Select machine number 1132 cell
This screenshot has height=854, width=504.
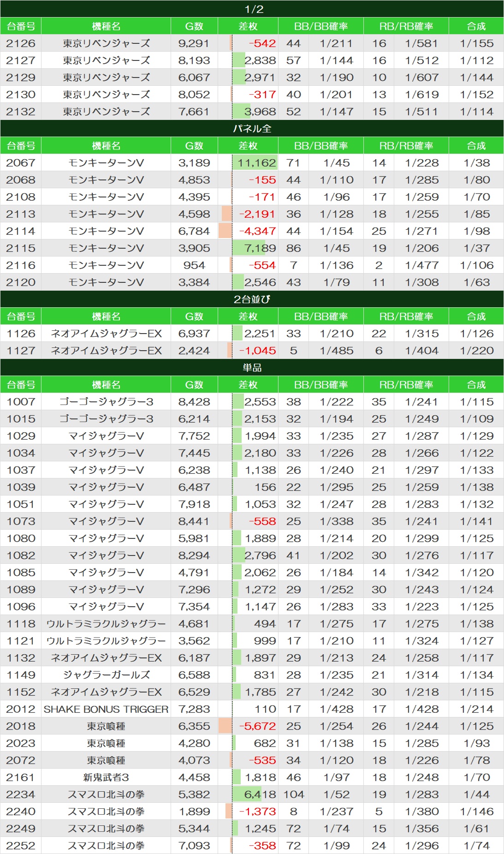21,658
